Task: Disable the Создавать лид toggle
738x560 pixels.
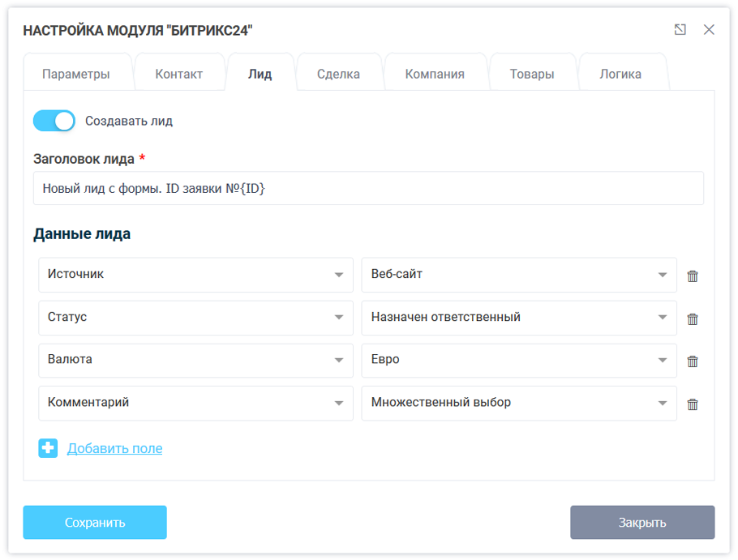Action: click(x=54, y=120)
